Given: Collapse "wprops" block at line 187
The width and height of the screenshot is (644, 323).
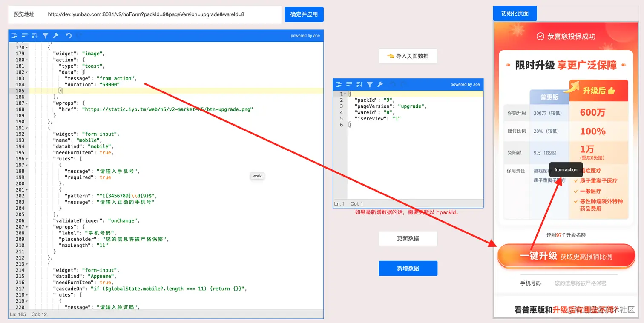Looking at the screenshot, I should (27, 103).
